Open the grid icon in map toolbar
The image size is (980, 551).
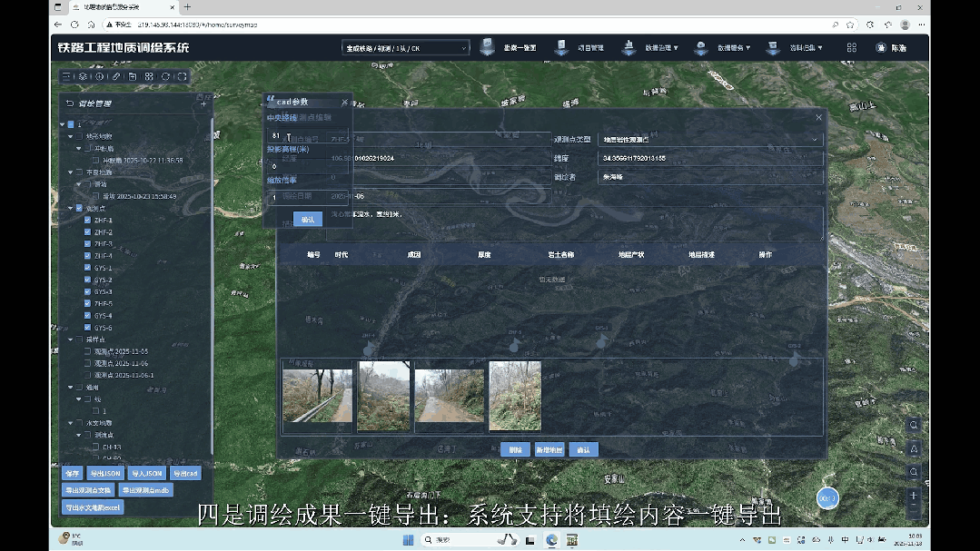click(x=149, y=76)
